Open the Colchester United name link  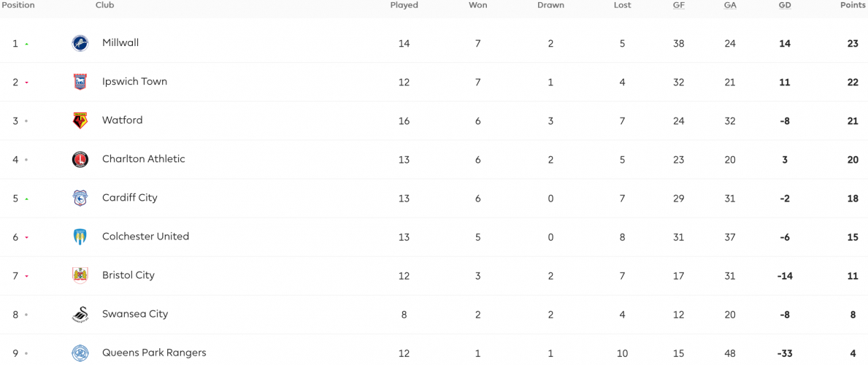point(145,237)
